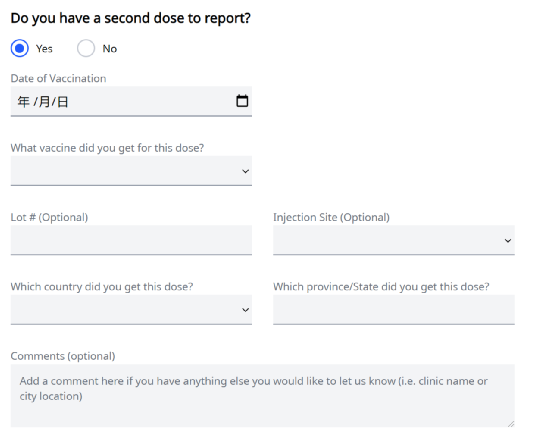Click the comments box resize grip
Image resolution: width=554 pixels, height=437 pixels.
(511, 424)
